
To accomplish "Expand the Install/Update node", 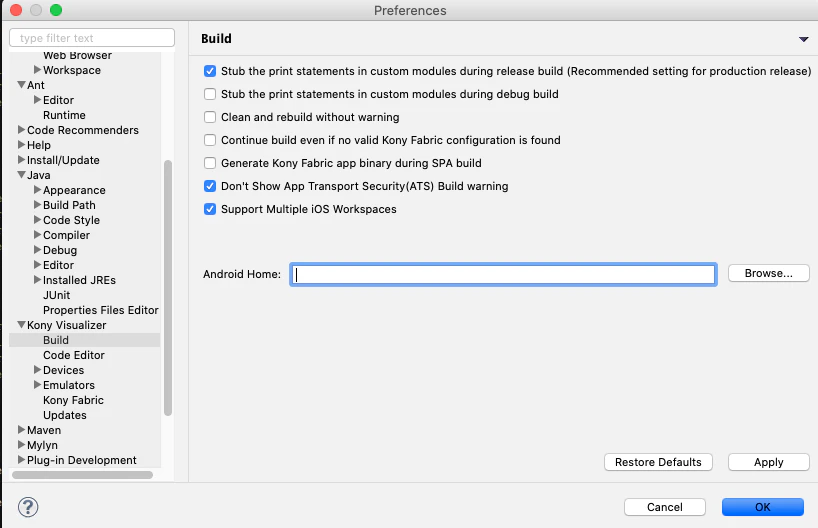I will (21, 160).
